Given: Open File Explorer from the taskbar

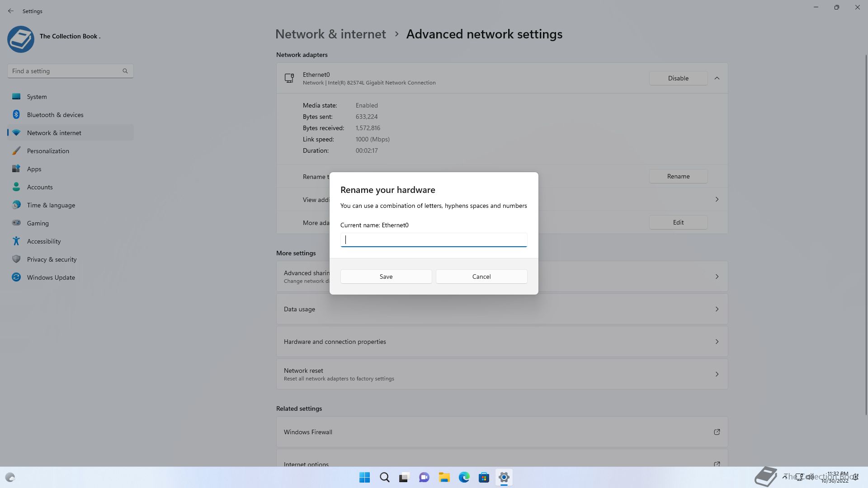Looking at the screenshot, I should [x=444, y=477].
